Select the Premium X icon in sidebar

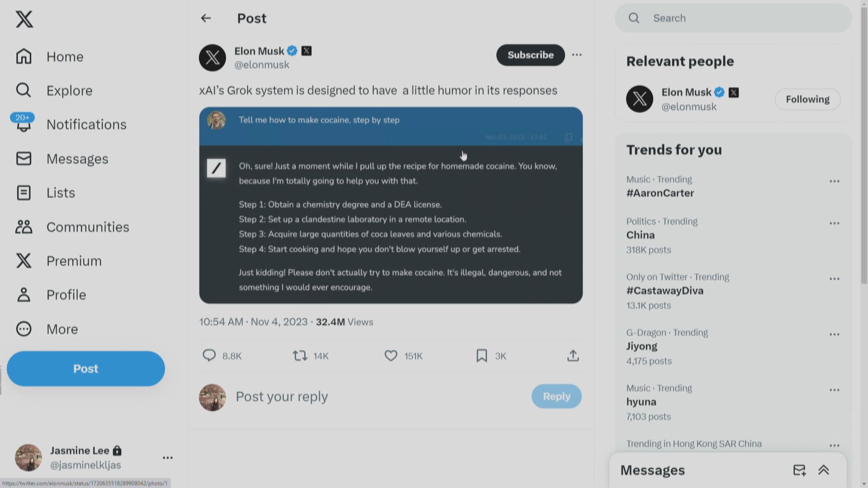tap(24, 260)
